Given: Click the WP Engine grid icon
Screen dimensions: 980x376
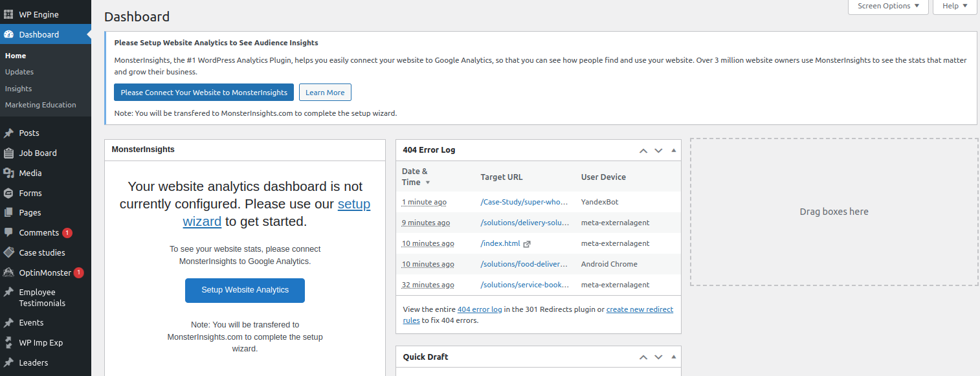Looking at the screenshot, I should pos(8,14).
